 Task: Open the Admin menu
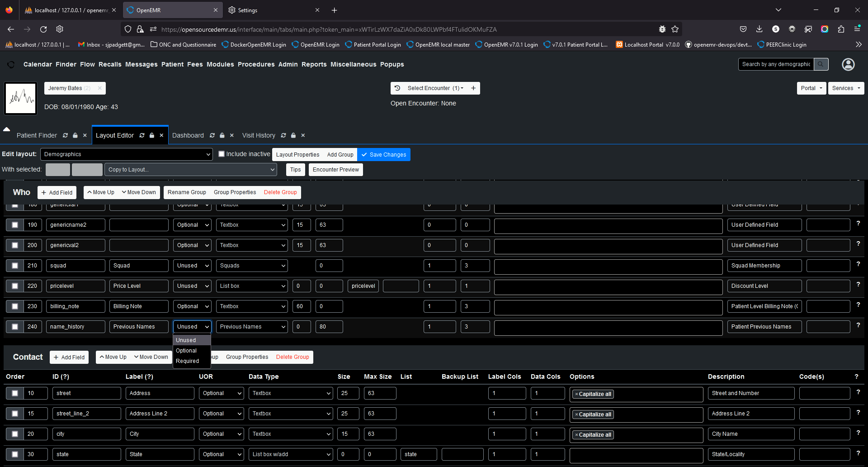click(288, 64)
